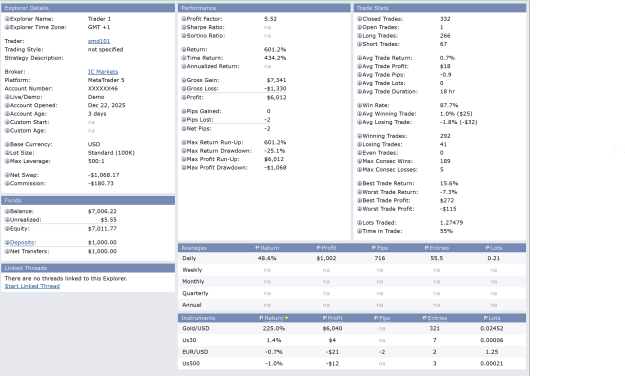
Task: Click the Win Rate value 87.7%
Action: point(449,105)
